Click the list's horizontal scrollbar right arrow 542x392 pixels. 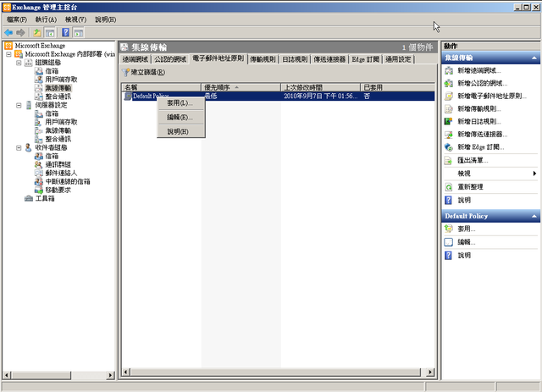[430, 372]
